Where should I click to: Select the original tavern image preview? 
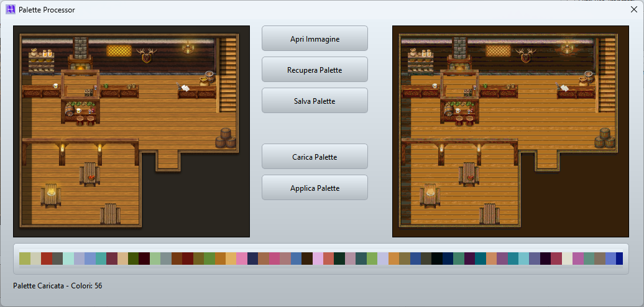click(131, 131)
